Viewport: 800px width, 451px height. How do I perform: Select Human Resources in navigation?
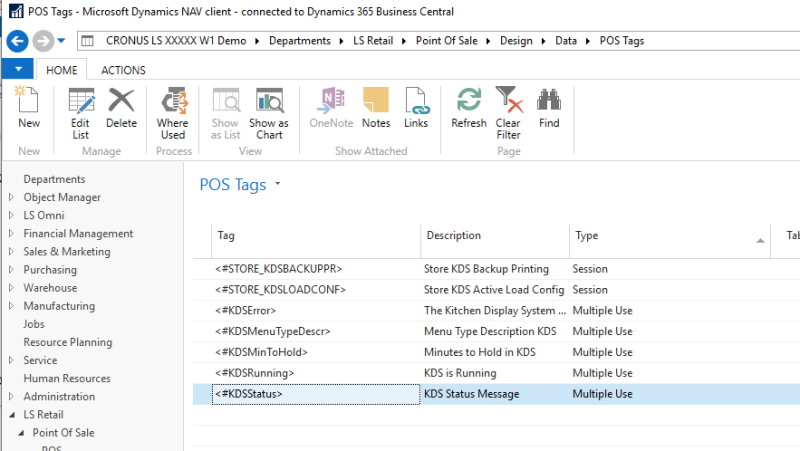tap(67, 379)
